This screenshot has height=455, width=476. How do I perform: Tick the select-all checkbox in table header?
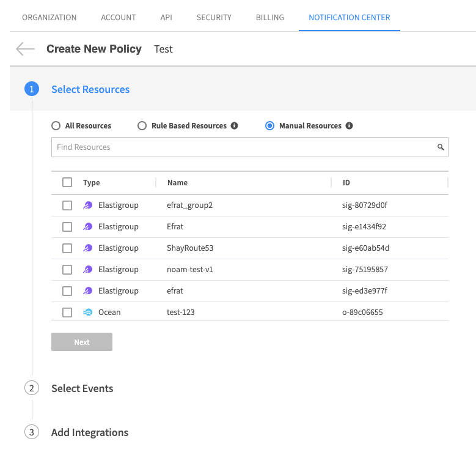coord(67,182)
